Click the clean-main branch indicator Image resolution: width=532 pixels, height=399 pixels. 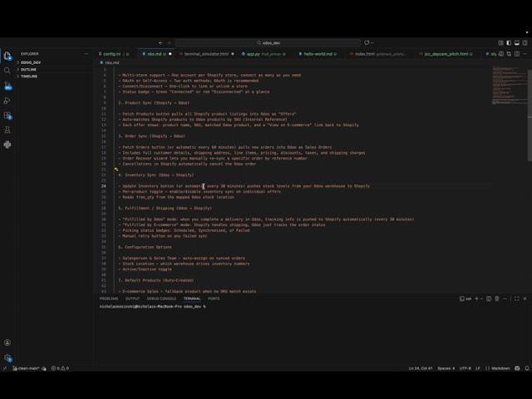[x=27, y=368]
